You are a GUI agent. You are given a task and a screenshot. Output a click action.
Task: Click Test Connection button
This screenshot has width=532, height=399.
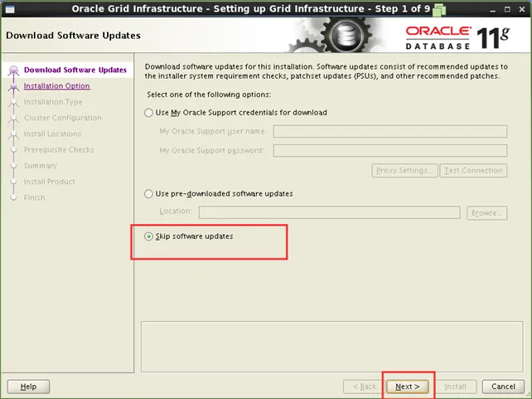coord(473,170)
